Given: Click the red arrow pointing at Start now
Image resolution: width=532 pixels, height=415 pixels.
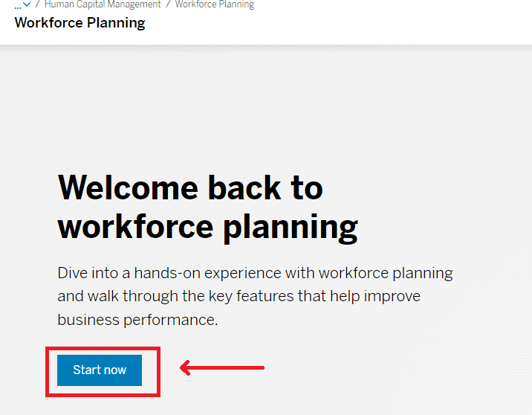Looking at the screenshot, I should tap(223, 367).
